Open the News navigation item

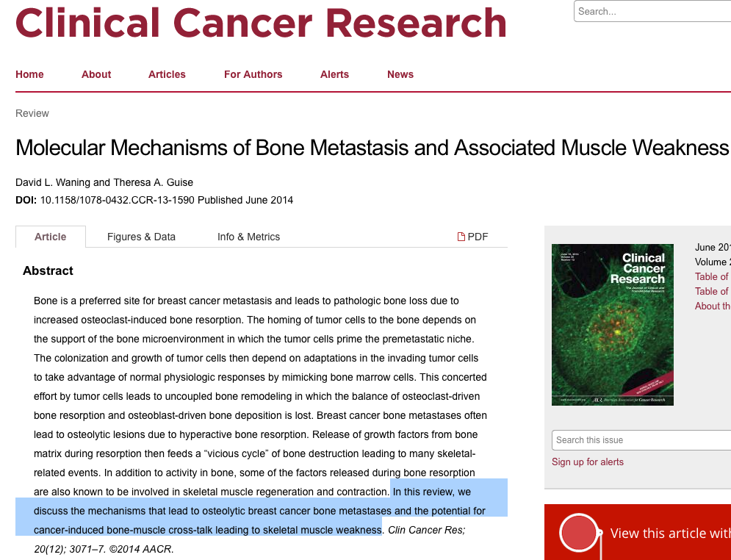click(x=400, y=74)
